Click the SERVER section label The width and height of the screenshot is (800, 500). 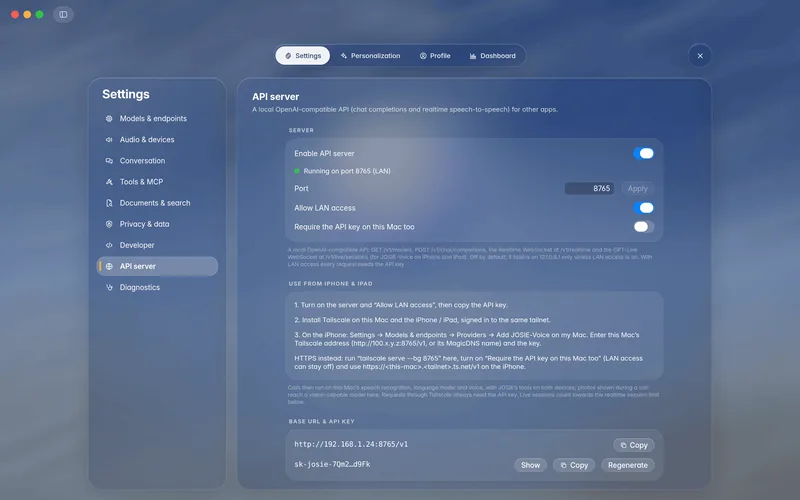click(301, 130)
